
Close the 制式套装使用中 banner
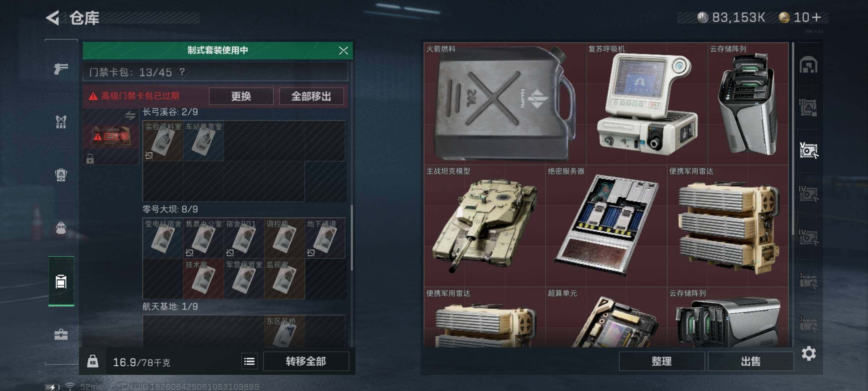point(343,50)
